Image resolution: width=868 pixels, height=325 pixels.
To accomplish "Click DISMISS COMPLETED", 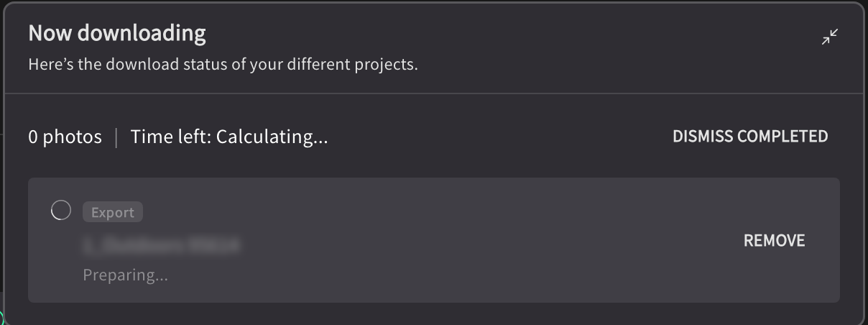I will tap(750, 137).
